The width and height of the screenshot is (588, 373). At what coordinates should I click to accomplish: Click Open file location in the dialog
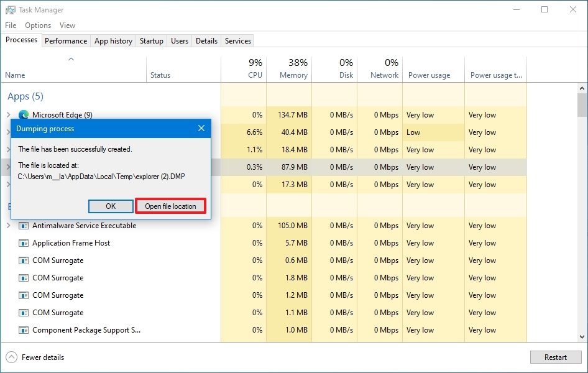(170, 206)
